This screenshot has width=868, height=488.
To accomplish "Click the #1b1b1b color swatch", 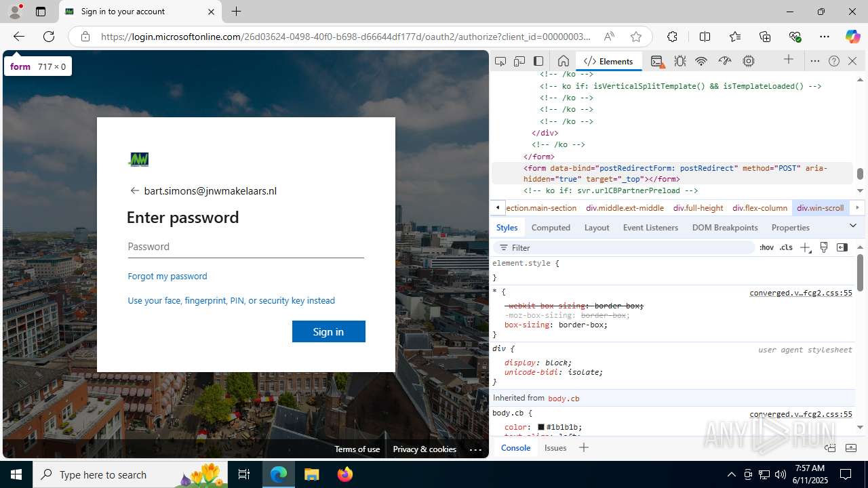I will 541,427.
